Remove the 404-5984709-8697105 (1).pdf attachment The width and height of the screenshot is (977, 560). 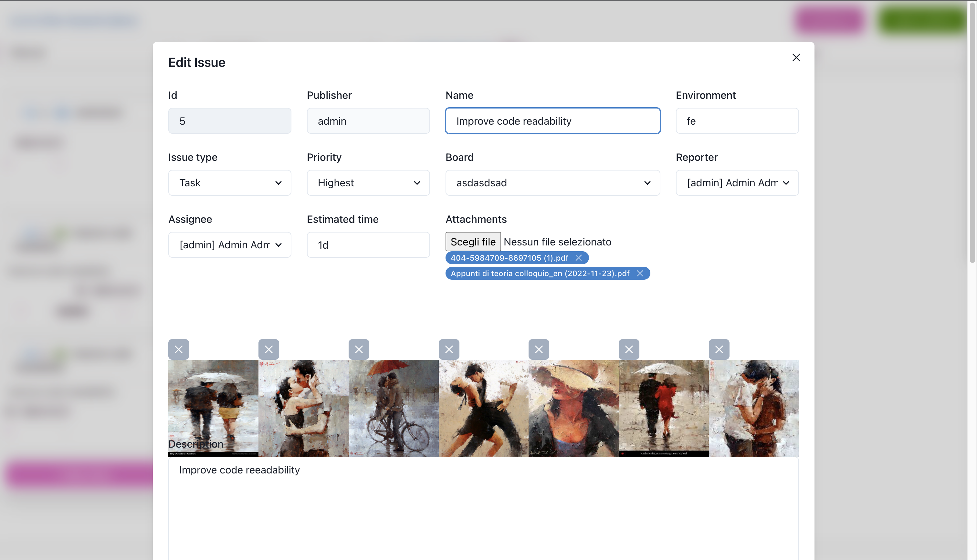(x=578, y=258)
